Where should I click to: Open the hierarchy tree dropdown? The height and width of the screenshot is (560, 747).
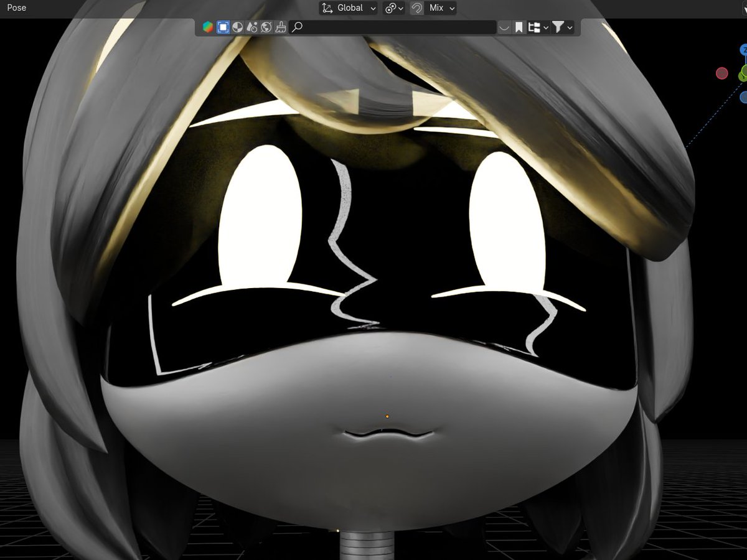pos(538,27)
